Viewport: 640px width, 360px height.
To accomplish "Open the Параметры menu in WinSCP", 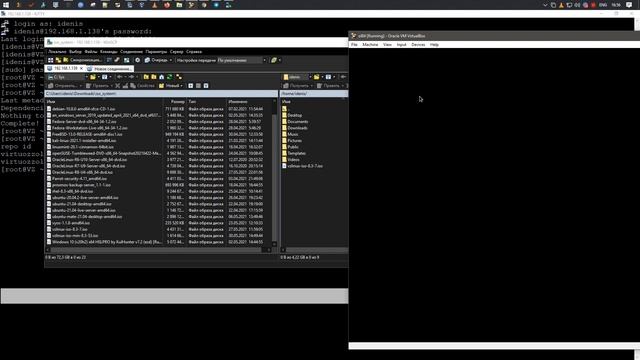I will 156,52.
